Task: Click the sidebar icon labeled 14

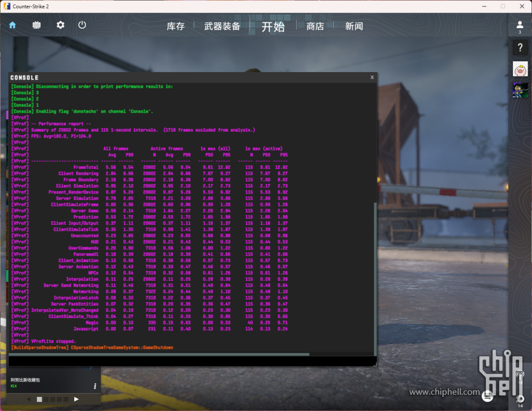Action: tap(520, 401)
